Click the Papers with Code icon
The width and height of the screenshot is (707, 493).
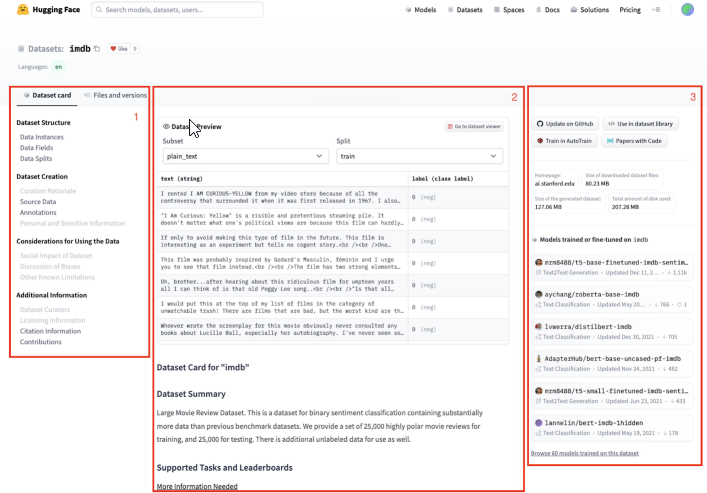coord(610,141)
